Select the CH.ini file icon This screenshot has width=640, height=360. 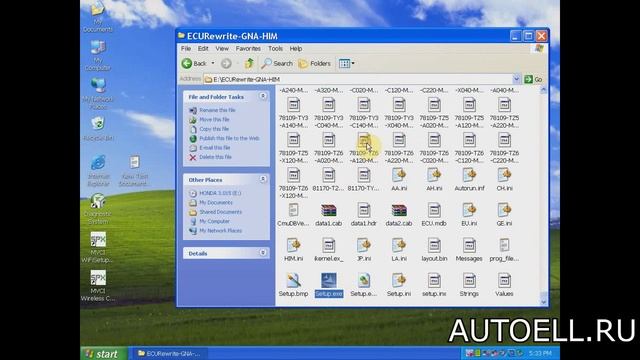[504, 176]
